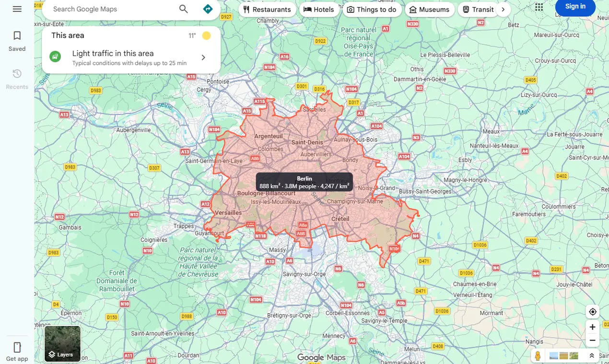
Task: Filter map by Hotels
Action: pos(319,10)
